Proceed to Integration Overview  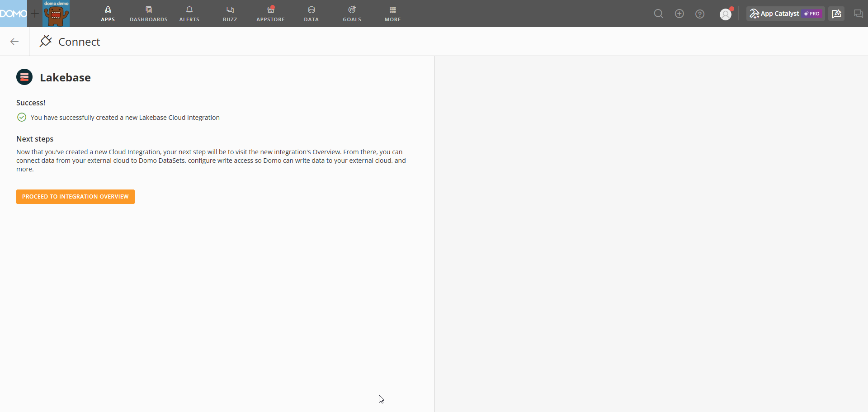[75, 197]
